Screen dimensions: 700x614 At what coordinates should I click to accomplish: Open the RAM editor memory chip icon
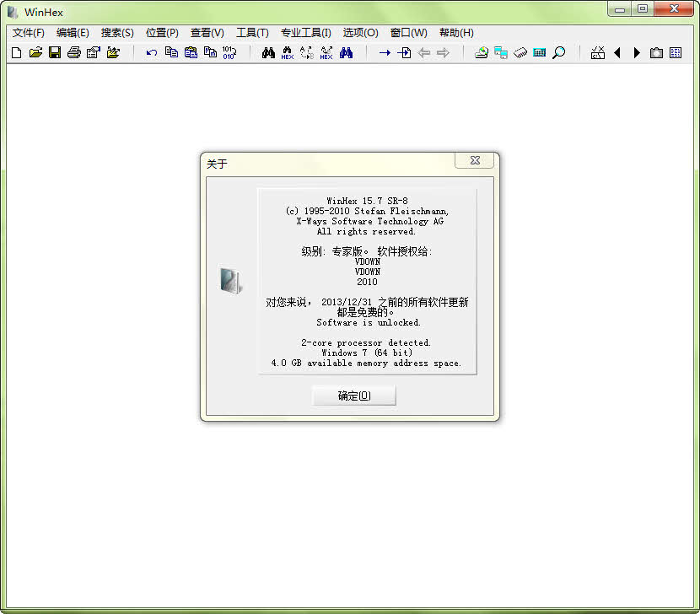tap(520, 52)
